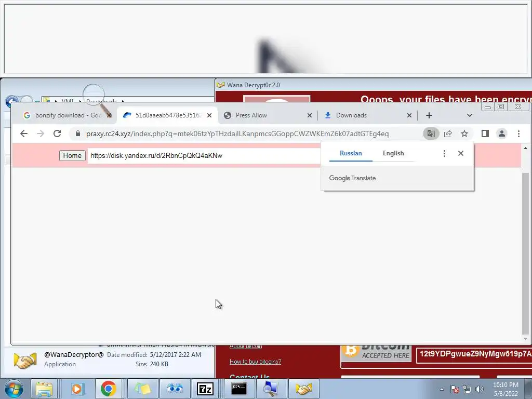Click Explorer back button

12,101
